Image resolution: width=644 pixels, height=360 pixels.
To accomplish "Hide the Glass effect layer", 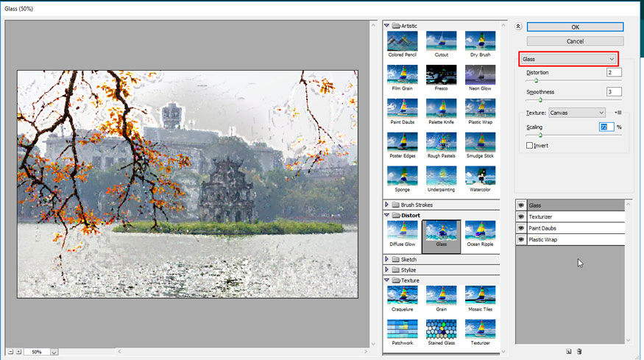I will [x=521, y=205].
